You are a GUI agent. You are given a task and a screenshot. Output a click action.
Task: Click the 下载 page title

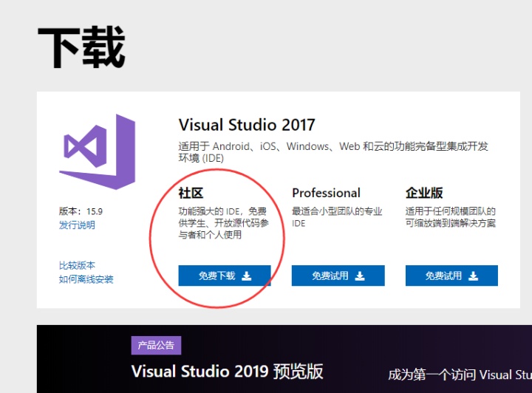click(x=81, y=47)
